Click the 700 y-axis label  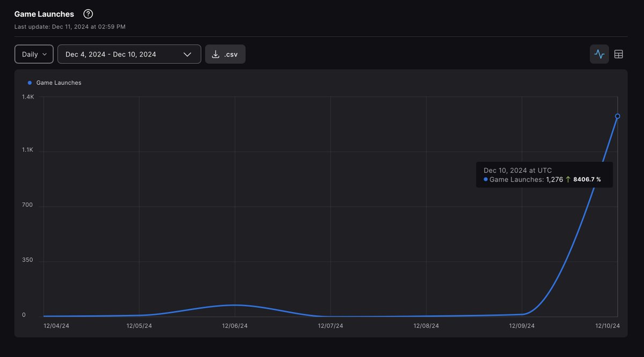pyautogui.click(x=27, y=205)
